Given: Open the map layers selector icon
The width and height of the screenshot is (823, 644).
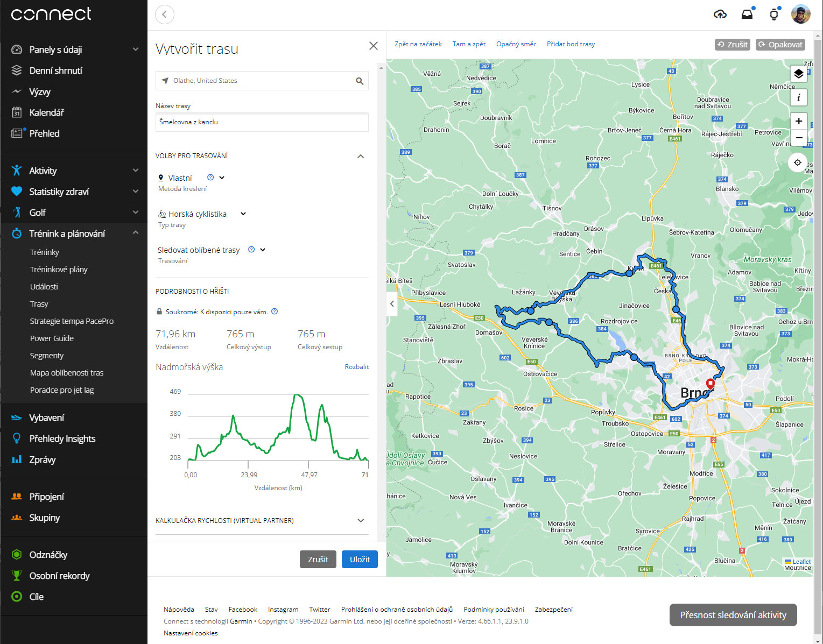Looking at the screenshot, I should 798,74.
